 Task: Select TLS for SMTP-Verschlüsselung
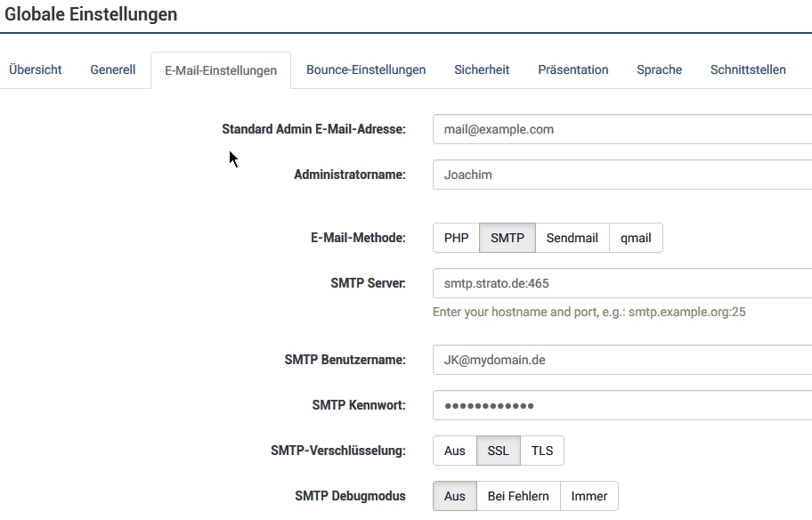click(x=542, y=451)
